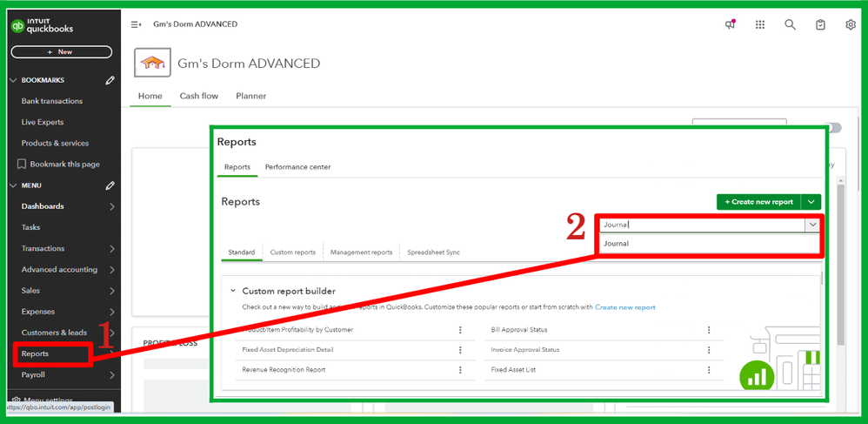Expand the Expenses submenu arrow

pos(112,312)
